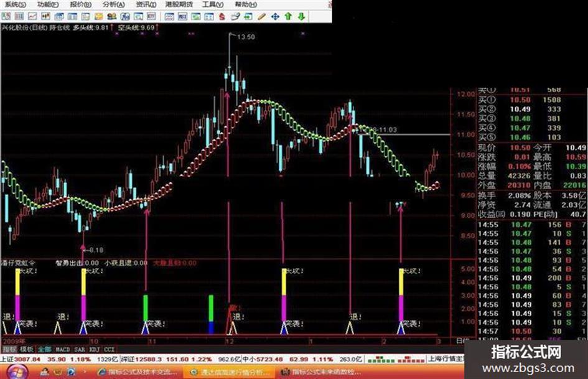
Task: Click the 智勇出击:0.00 sub-indicator label
Action: pyautogui.click(x=78, y=263)
